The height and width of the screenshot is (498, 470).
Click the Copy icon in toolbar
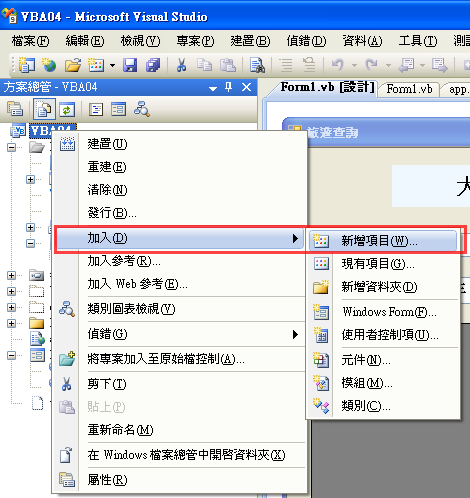tap(204, 65)
